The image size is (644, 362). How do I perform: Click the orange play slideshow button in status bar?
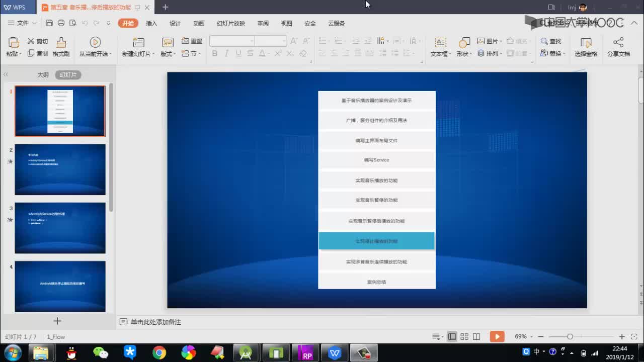coord(497,336)
